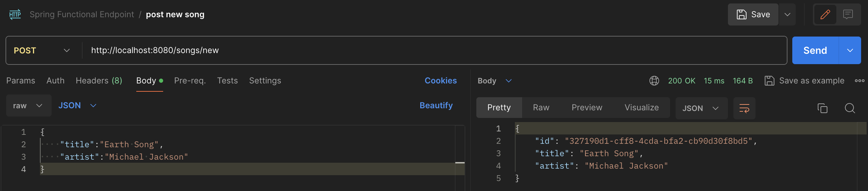Viewport: 868px width, 191px height.
Task: Click the request URL input field
Action: (413, 50)
